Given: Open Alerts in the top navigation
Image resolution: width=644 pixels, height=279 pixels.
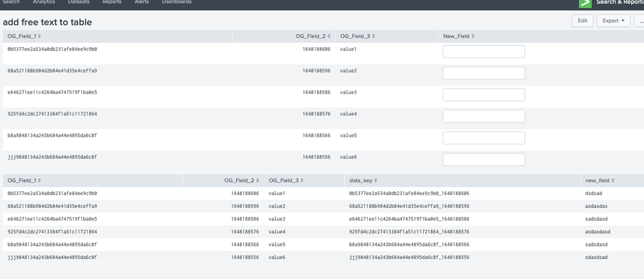Looking at the screenshot, I should click(x=141, y=3).
